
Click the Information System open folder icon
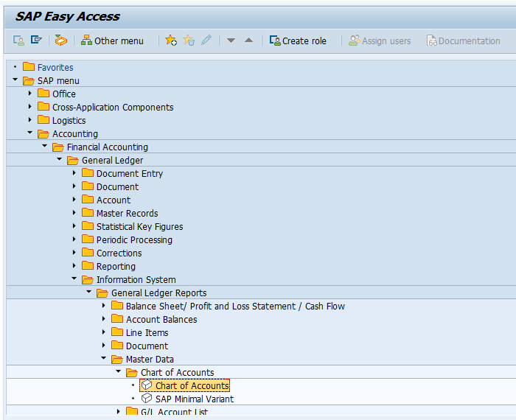(x=88, y=279)
